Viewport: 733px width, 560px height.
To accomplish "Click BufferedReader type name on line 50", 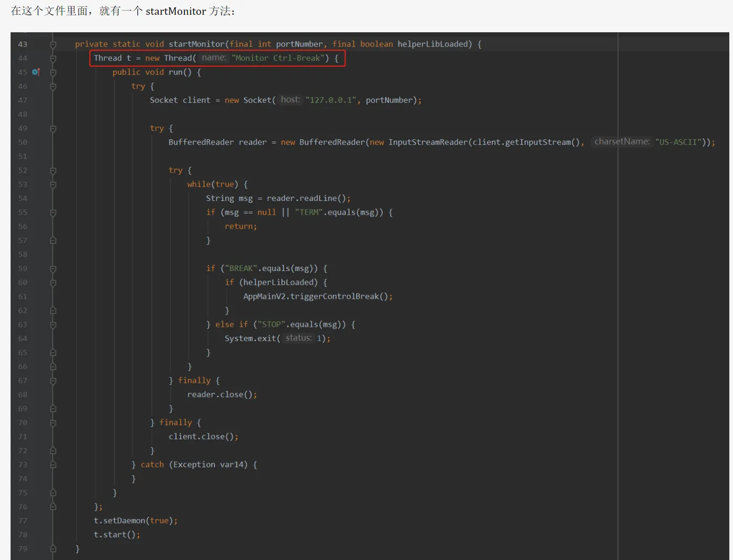I will 201,142.
